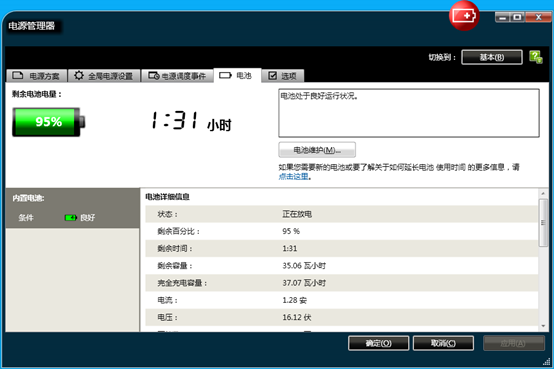Confirm with the 确定(O) button
This screenshot has width=554, height=369.
pos(378,343)
